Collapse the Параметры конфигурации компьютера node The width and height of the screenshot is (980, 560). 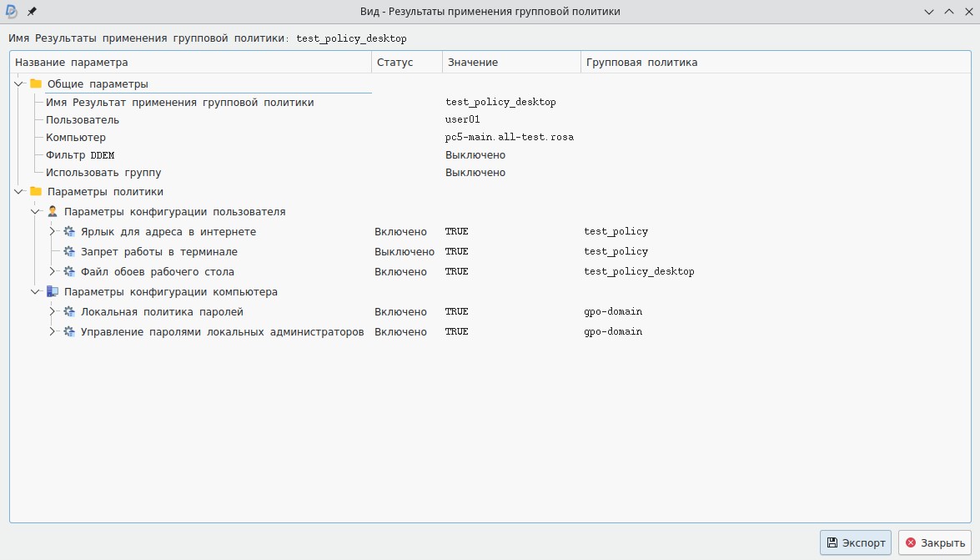(35, 292)
